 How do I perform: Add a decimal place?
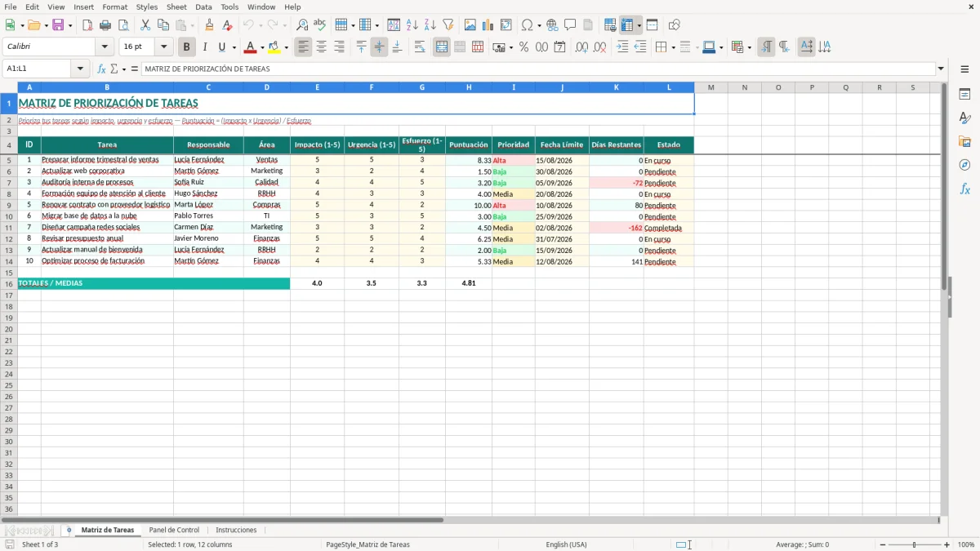(581, 47)
